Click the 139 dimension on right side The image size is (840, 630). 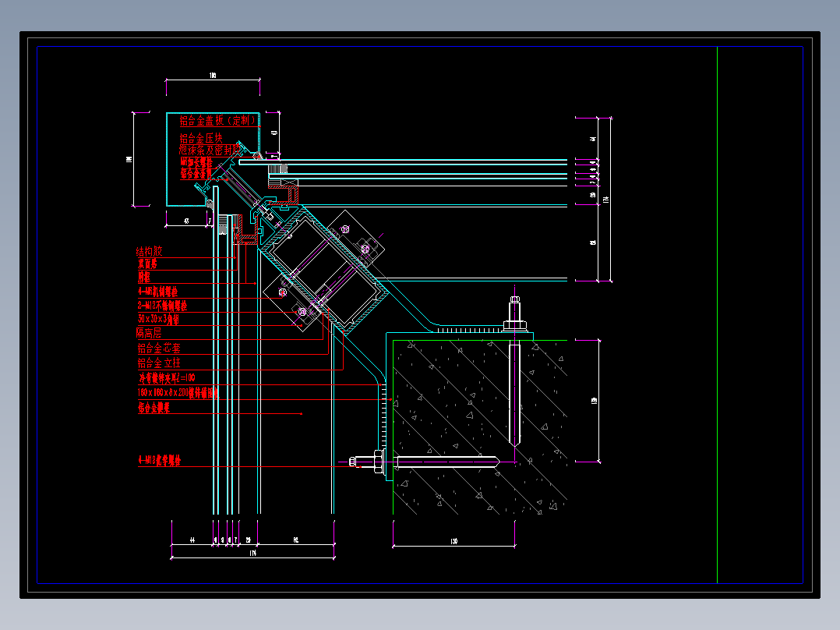[594, 401]
